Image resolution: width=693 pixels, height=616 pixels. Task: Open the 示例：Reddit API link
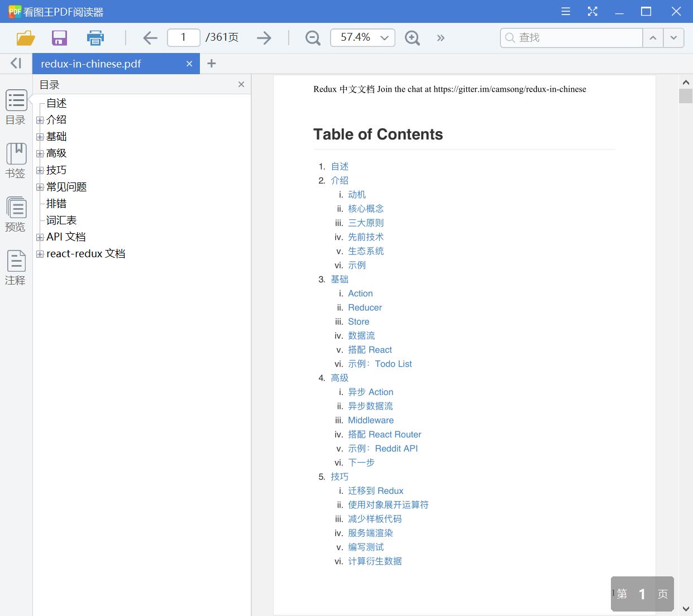(383, 449)
